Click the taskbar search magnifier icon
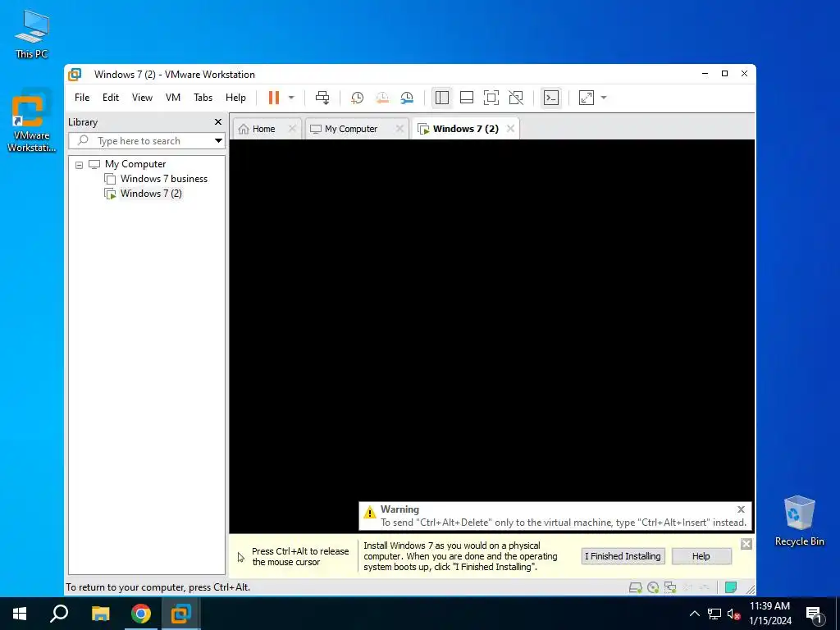 59,614
